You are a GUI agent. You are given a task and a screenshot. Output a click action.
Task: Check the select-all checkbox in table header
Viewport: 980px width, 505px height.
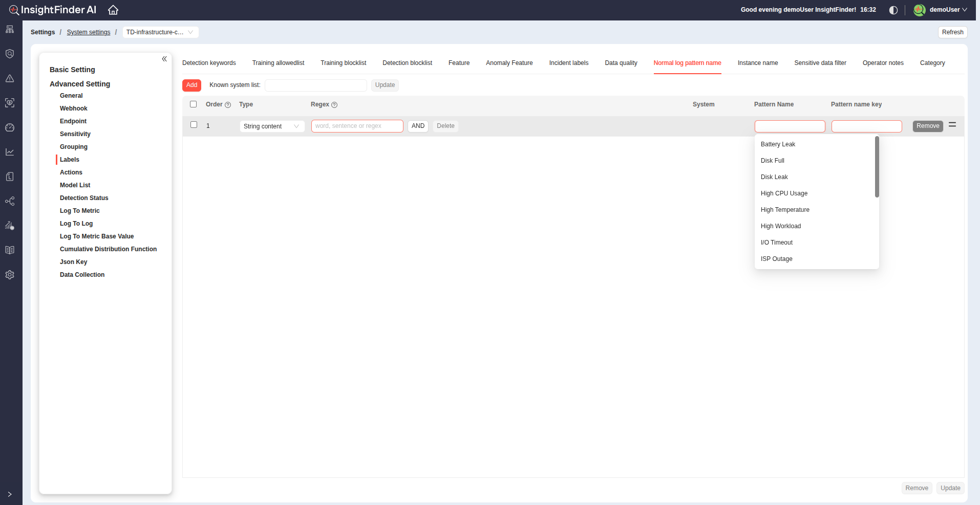(194, 104)
